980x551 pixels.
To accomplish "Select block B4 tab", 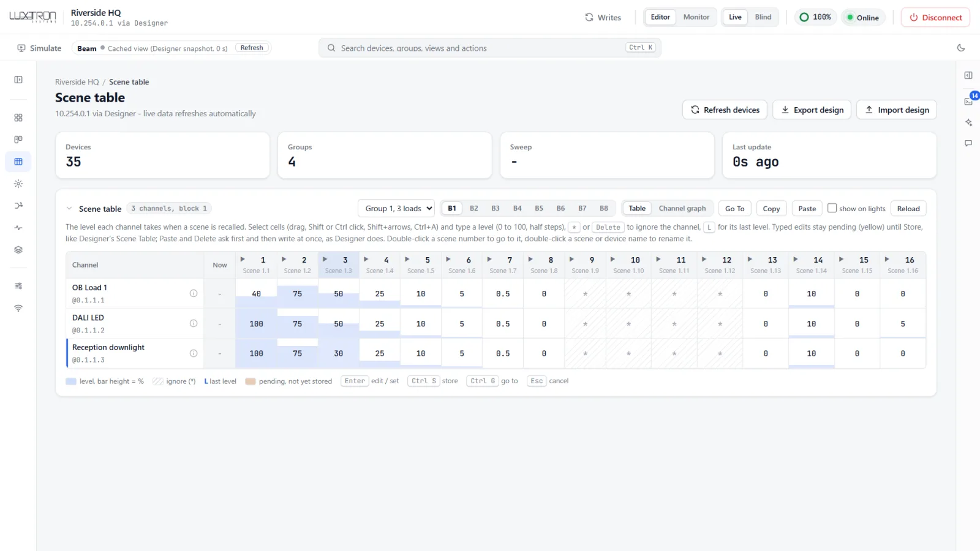I will click(518, 209).
